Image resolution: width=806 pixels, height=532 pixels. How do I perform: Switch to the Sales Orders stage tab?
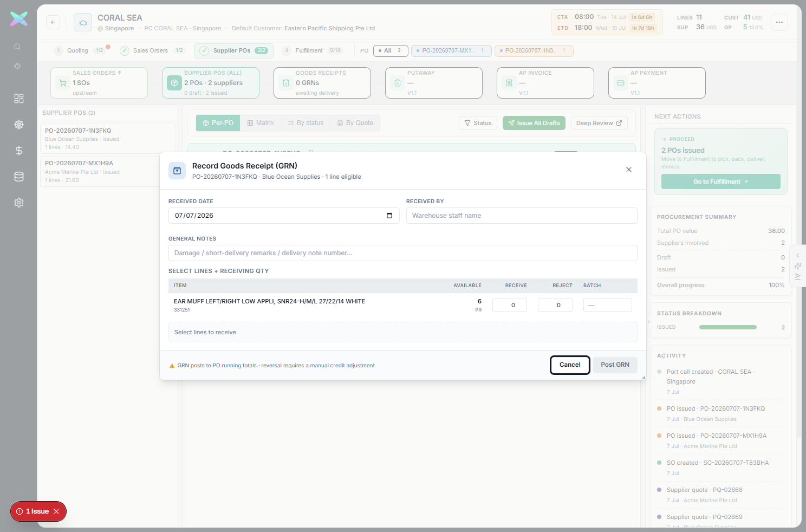tap(153, 50)
